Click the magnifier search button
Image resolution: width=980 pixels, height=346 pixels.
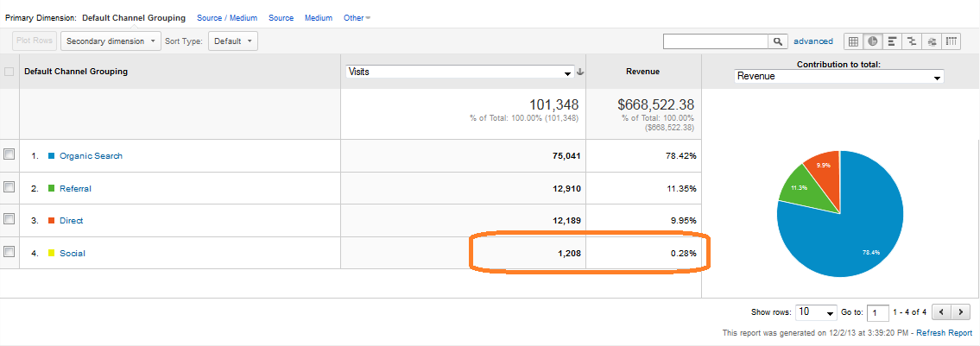pyautogui.click(x=779, y=41)
